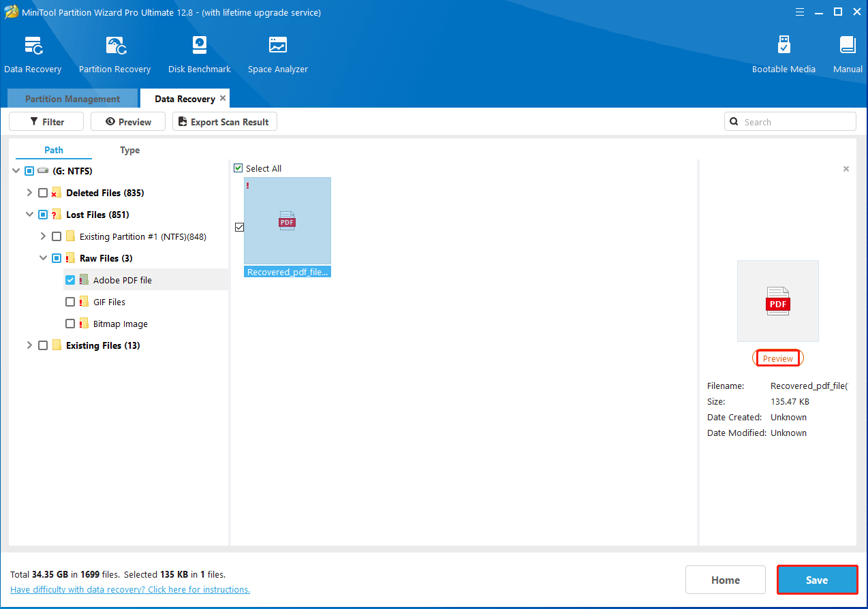
Task: Check the Existing Files checkbox
Action: [43, 345]
